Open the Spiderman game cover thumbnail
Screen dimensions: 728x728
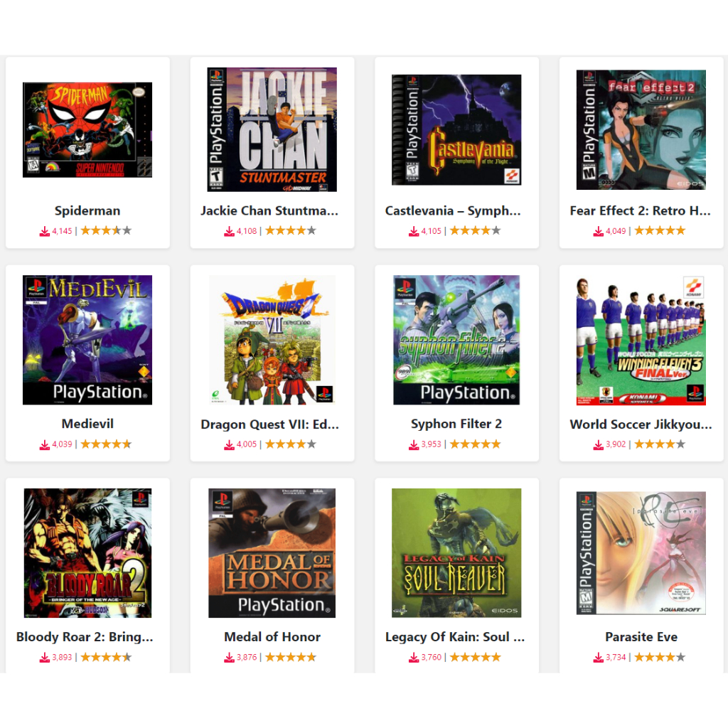tap(87, 129)
